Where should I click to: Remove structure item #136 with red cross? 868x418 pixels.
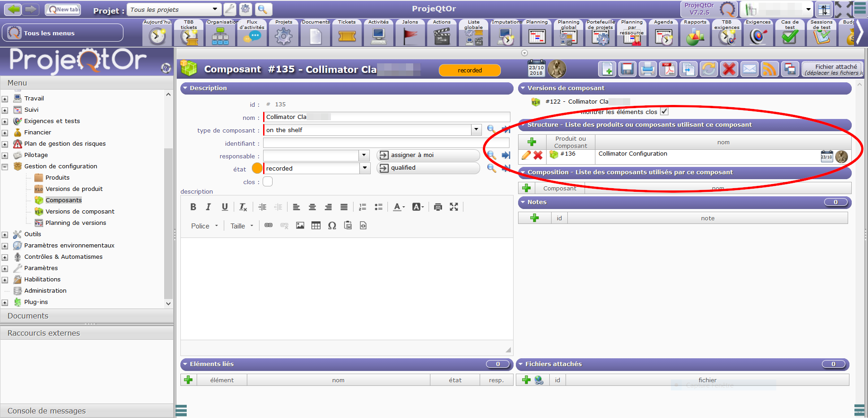click(x=538, y=155)
